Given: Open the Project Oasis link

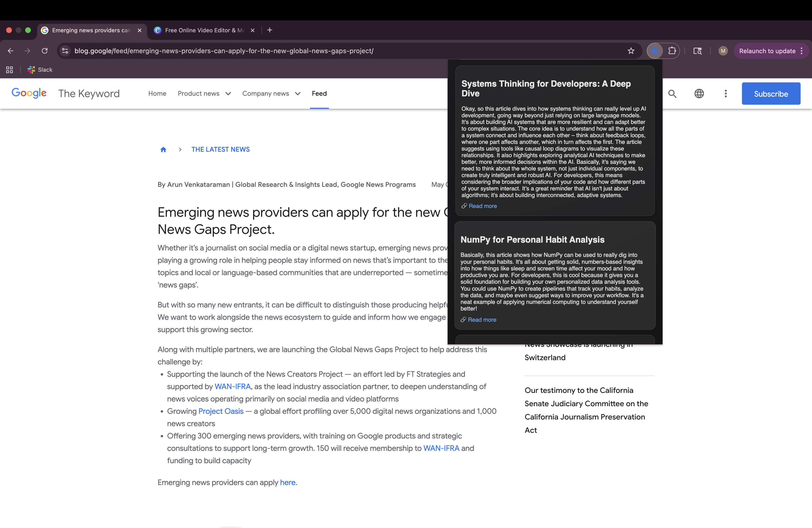Looking at the screenshot, I should coord(221,411).
